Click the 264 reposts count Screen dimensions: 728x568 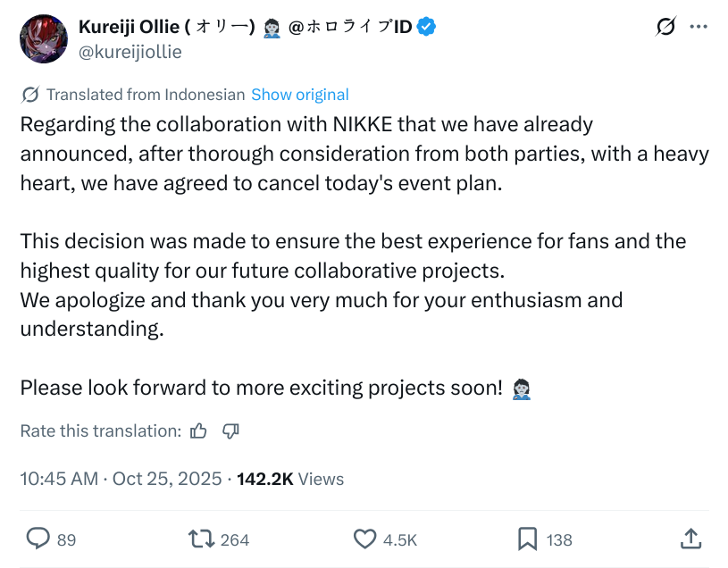(235, 539)
